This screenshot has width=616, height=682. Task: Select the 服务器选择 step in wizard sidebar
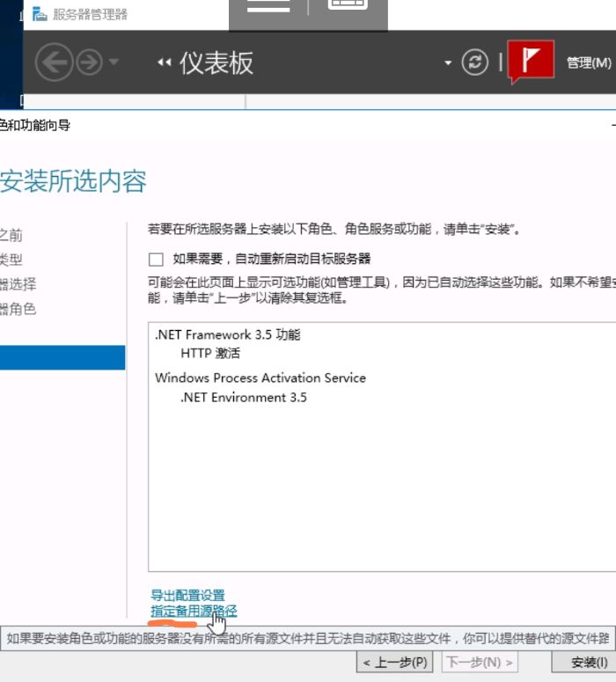(x=18, y=284)
